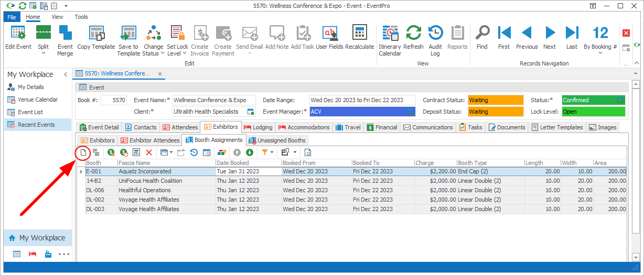Open the File menu

pyautogui.click(x=12, y=17)
